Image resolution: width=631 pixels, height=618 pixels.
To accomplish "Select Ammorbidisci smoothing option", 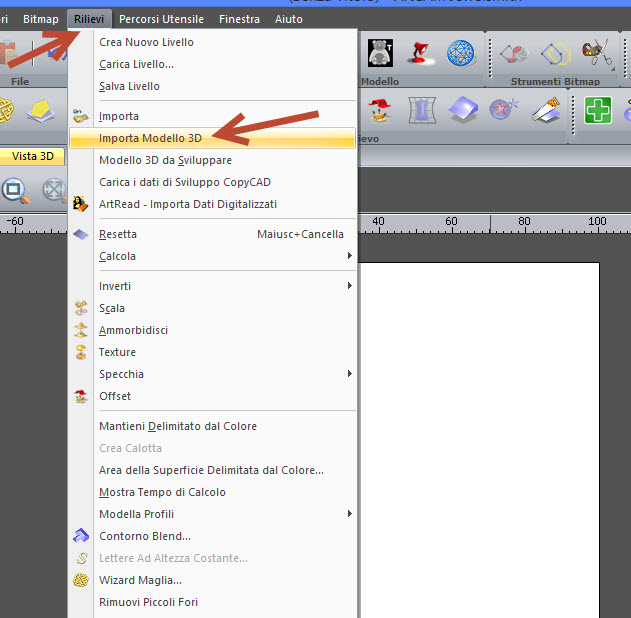I will click(133, 330).
